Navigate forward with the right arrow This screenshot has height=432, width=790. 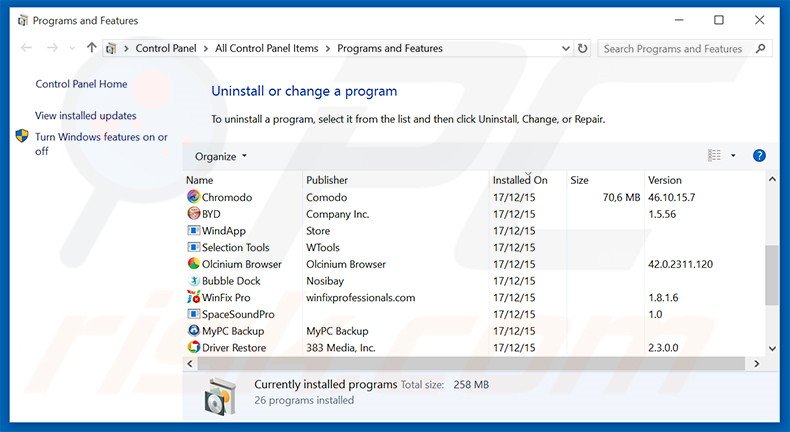(52, 48)
